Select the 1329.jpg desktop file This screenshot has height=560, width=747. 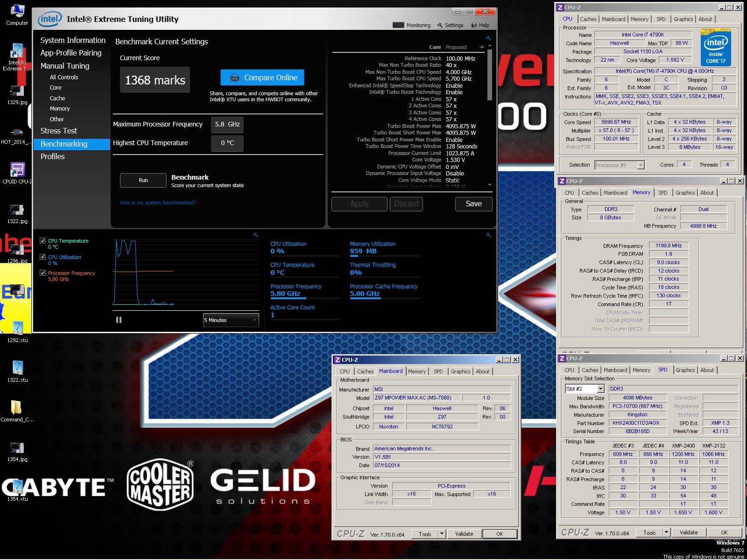(17, 95)
